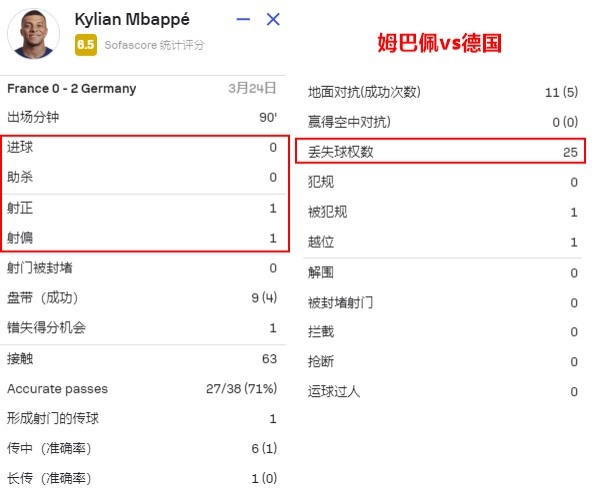Click the 错失得分机会 row
600x490 pixels.
[142, 328]
